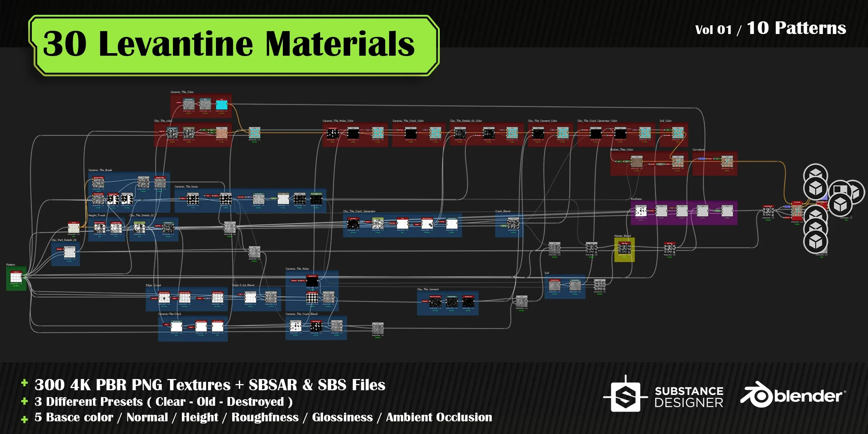The image size is (868, 434).
Task: Select the brown node in Broken_Tiles_Color frame
Action: coord(637,162)
